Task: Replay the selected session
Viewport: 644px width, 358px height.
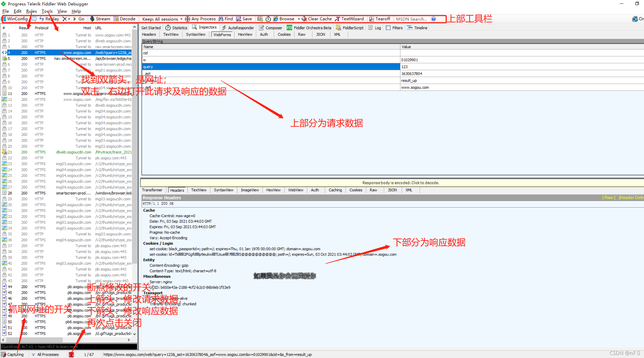Action: [49, 19]
